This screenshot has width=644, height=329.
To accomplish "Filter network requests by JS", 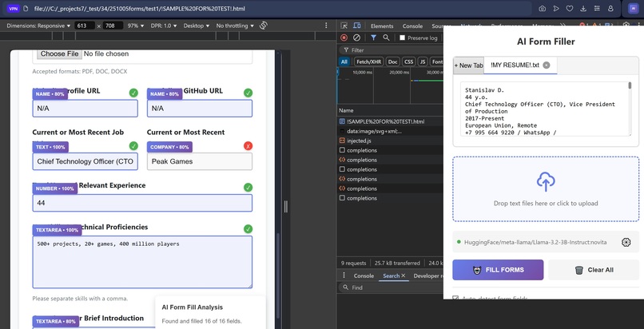I will [422, 62].
